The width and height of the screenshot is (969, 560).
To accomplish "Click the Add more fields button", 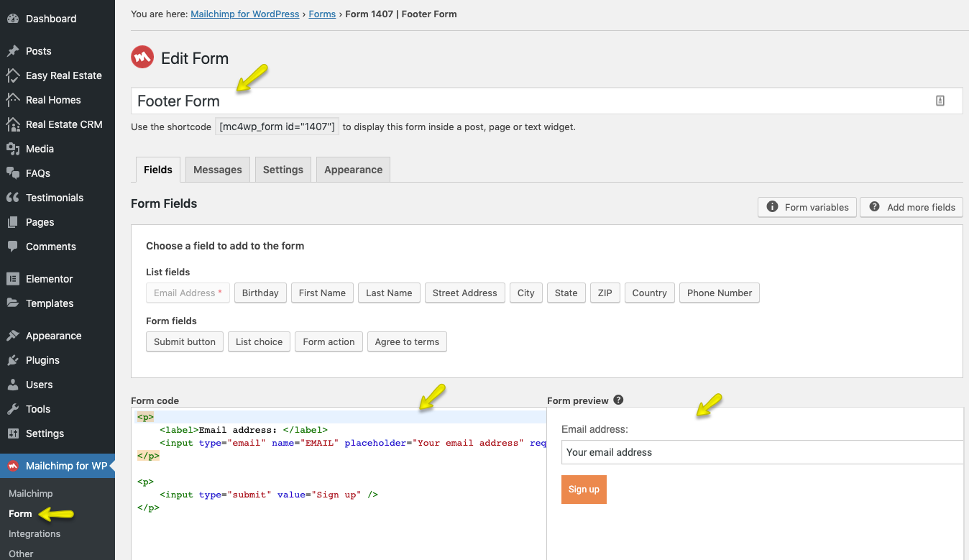I will 911,207.
